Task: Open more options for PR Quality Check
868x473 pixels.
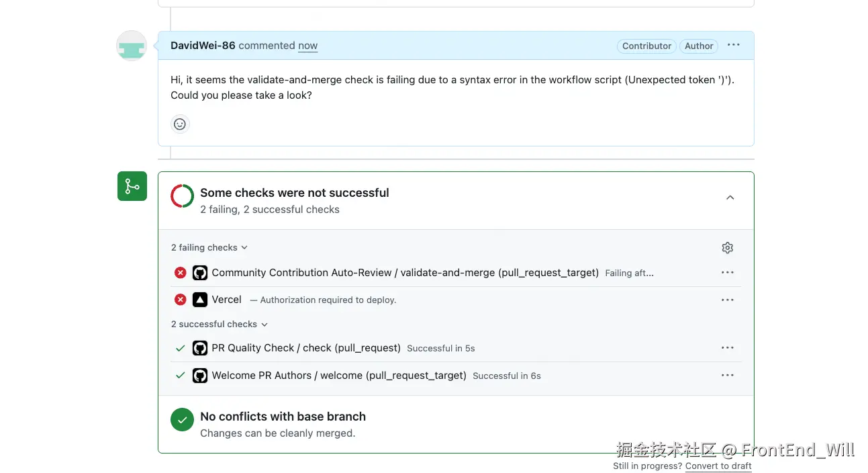Action: click(727, 348)
